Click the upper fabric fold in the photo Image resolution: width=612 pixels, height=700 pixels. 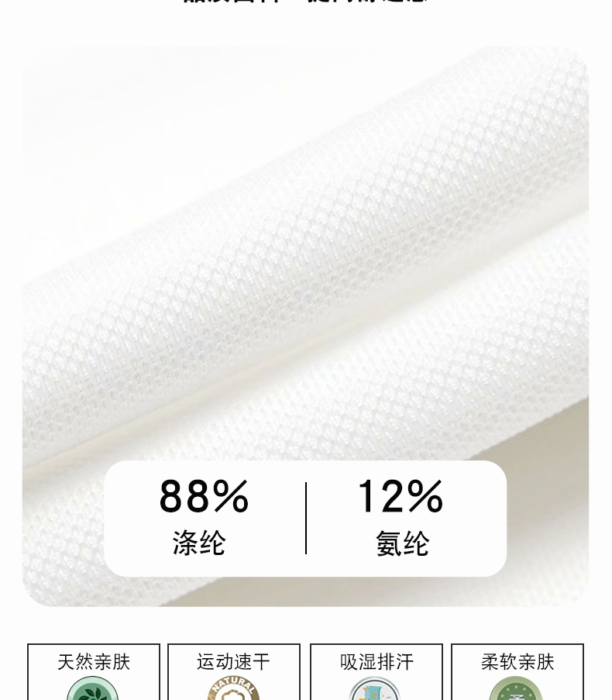tap(312, 268)
